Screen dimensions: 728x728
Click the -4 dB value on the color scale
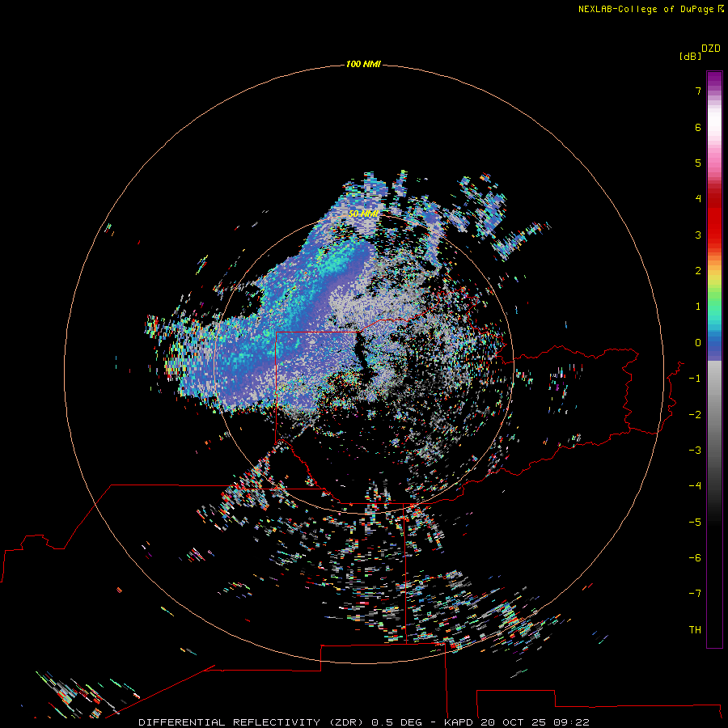click(695, 485)
